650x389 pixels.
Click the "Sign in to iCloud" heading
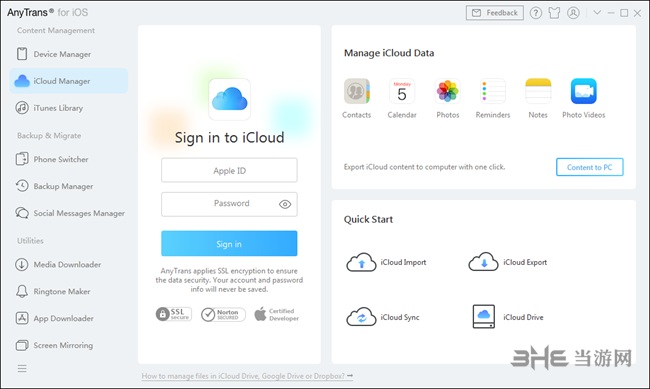(229, 137)
